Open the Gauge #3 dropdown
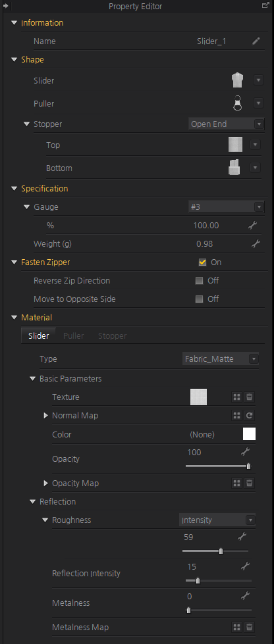This screenshot has width=274, height=644. pyautogui.click(x=226, y=207)
